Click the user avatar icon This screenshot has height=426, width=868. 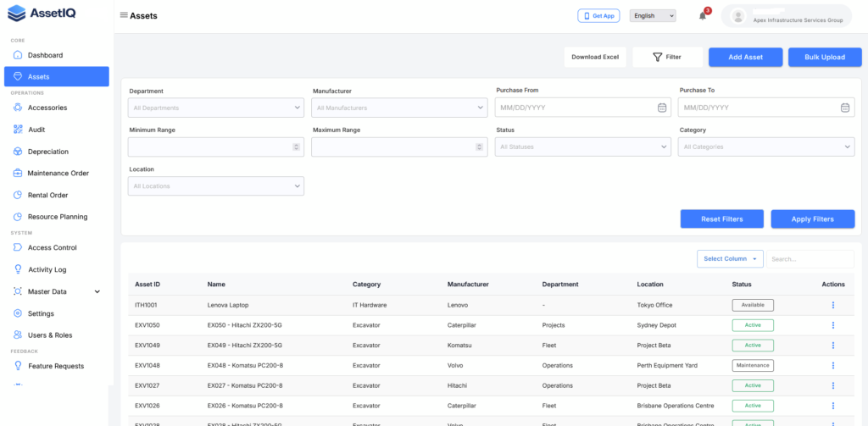pyautogui.click(x=738, y=16)
